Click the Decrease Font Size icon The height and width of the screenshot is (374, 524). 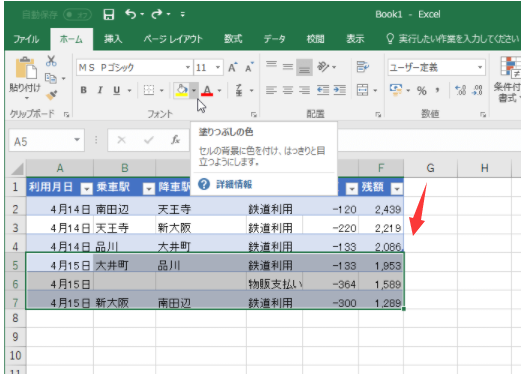[249, 68]
